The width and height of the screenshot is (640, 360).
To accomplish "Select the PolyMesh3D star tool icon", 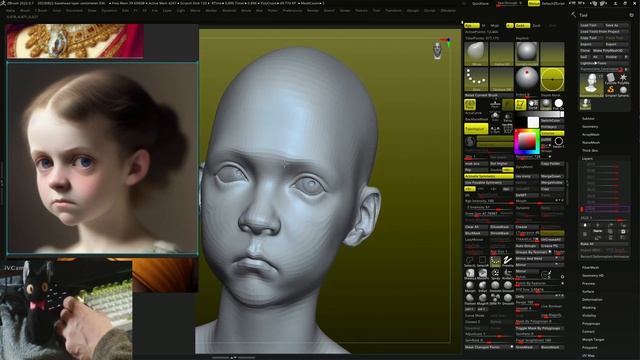I will pos(624,78).
